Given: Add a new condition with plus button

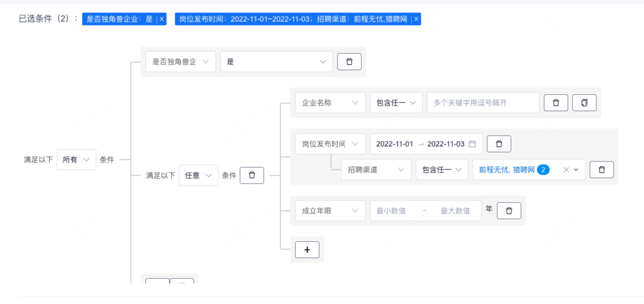Looking at the screenshot, I should [x=307, y=249].
